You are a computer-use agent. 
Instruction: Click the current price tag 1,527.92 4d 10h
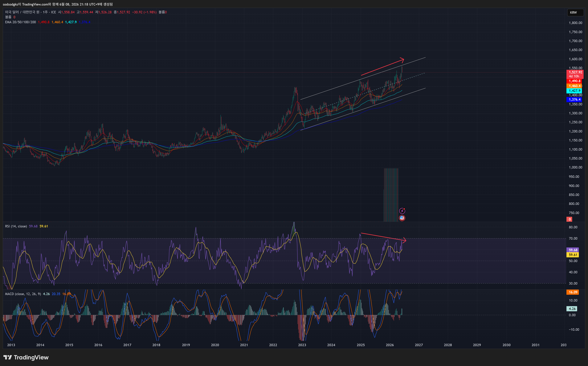575,74
